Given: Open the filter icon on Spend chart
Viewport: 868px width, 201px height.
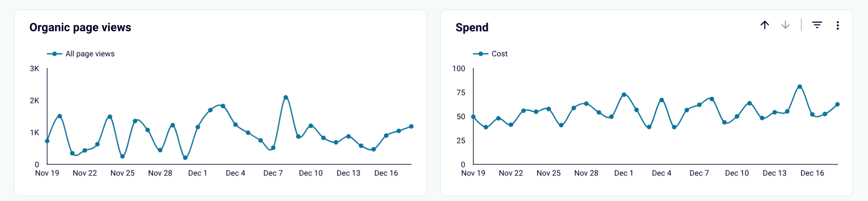Looking at the screenshot, I should 817,25.
